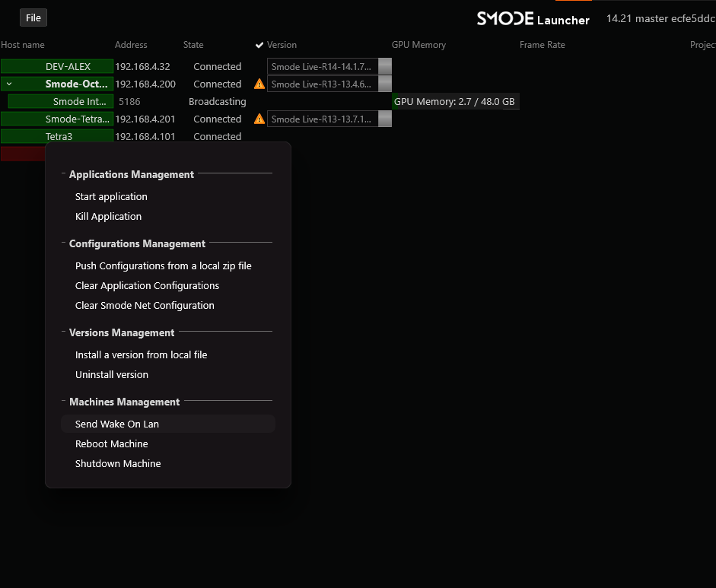This screenshot has height=588, width=716.
Task: Click the File button
Action: coord(33,17)
